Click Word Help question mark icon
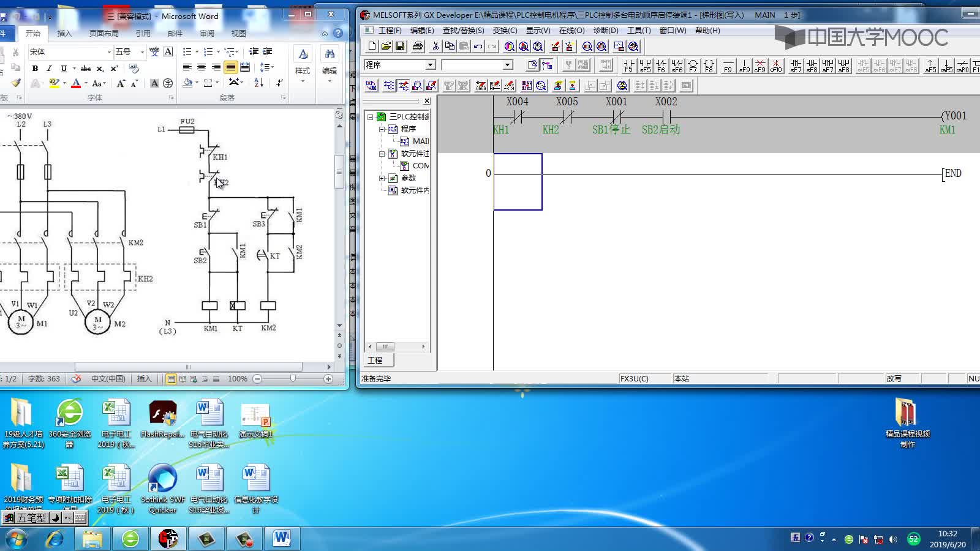Image resolution: width=980 pixels, height=551 pixels. click(338, 33)
